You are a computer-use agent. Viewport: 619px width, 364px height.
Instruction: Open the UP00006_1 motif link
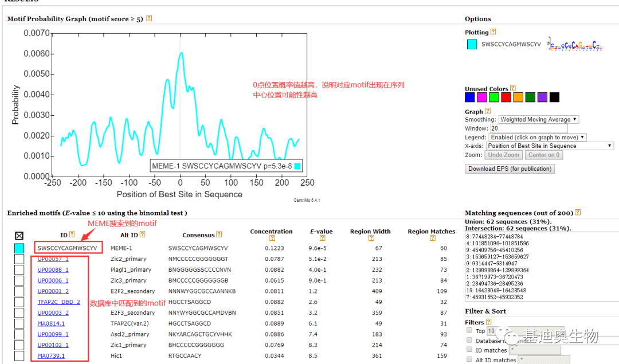point(53,280)
